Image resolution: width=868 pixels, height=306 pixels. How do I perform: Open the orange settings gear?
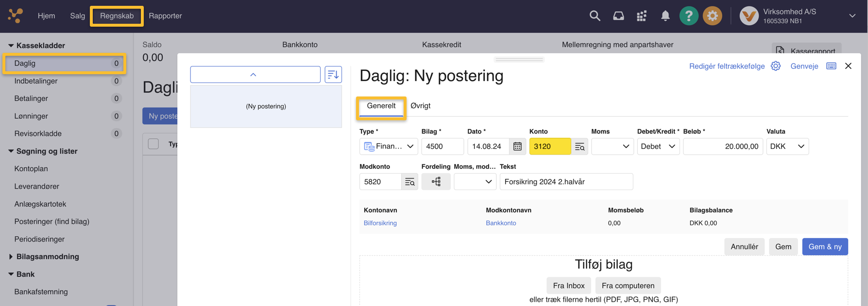click(712, 16)
